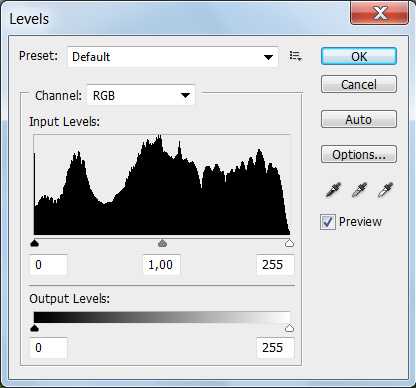
Task: Focus the input shadows field showing 0
Action: pos(49,265)
